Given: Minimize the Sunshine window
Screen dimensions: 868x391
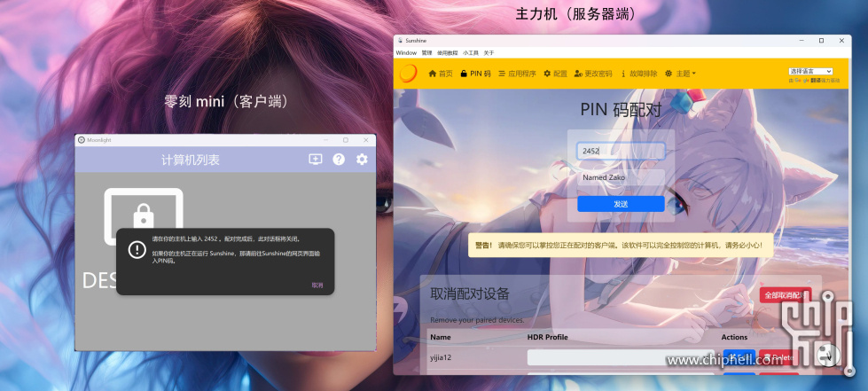Looking at the screenshot, I should click(x=801, y=41).
